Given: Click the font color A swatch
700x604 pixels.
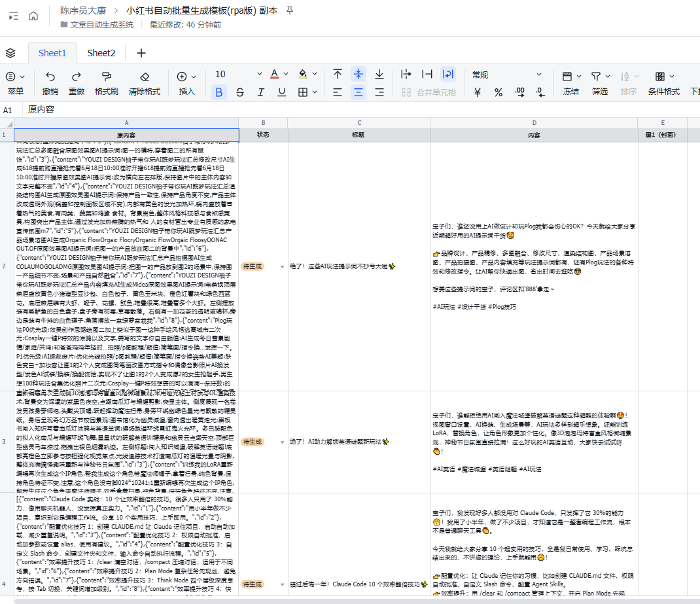Looking at the screenshot, I should point(275,74).
